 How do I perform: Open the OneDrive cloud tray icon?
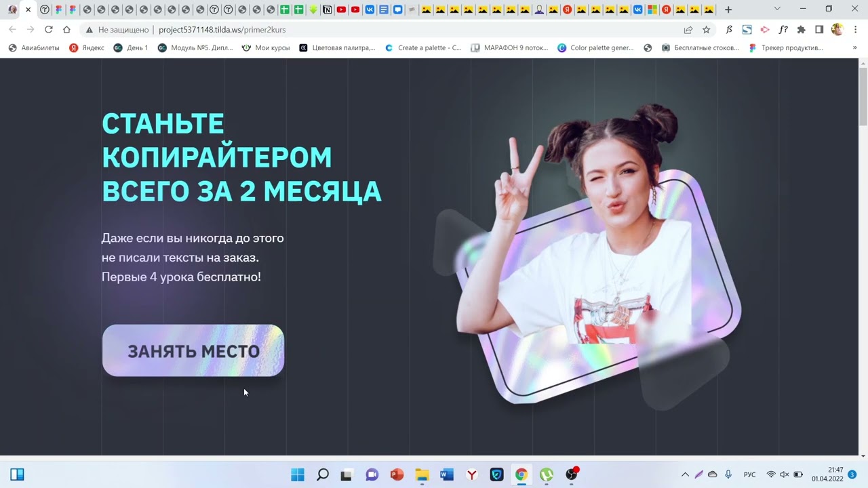pos(712,474)
